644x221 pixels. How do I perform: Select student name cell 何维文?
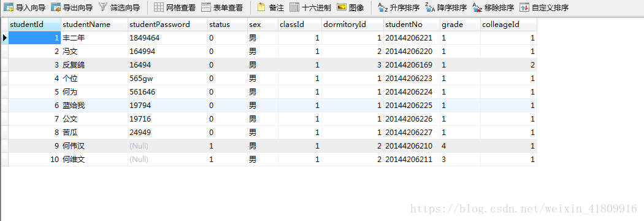94,160
